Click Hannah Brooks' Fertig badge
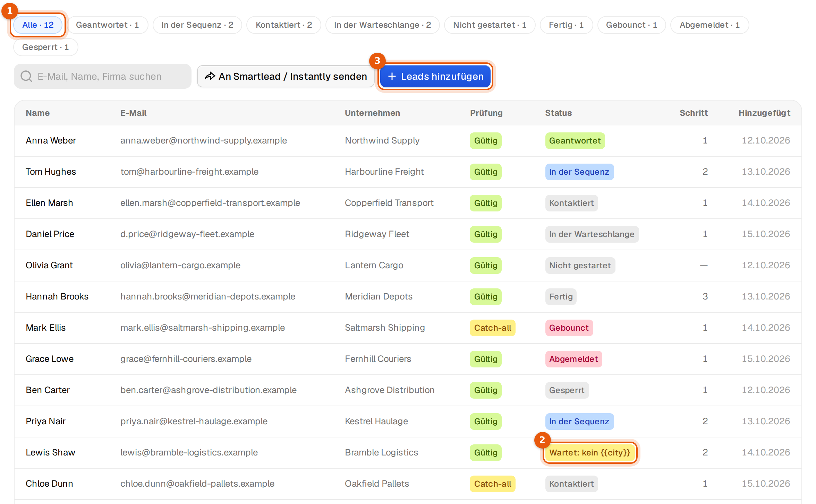 pyautogui.click(x=561, y=297)
